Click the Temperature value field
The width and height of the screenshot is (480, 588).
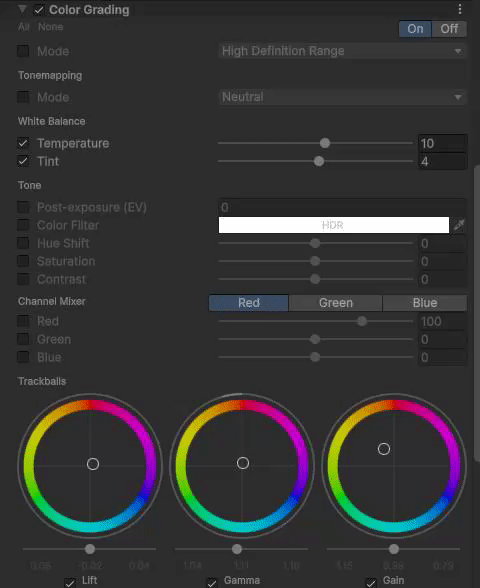[442, 143]
